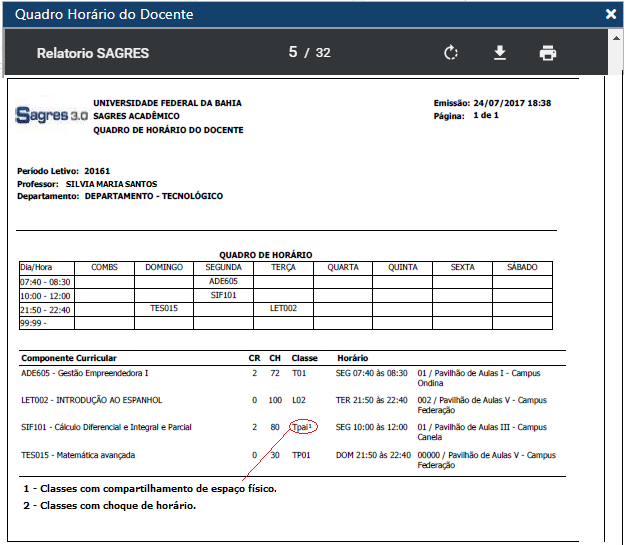627x545 pixels.
Task: Select ADE605 - Gestão Empreendedora I row
Action: [84, 373]
